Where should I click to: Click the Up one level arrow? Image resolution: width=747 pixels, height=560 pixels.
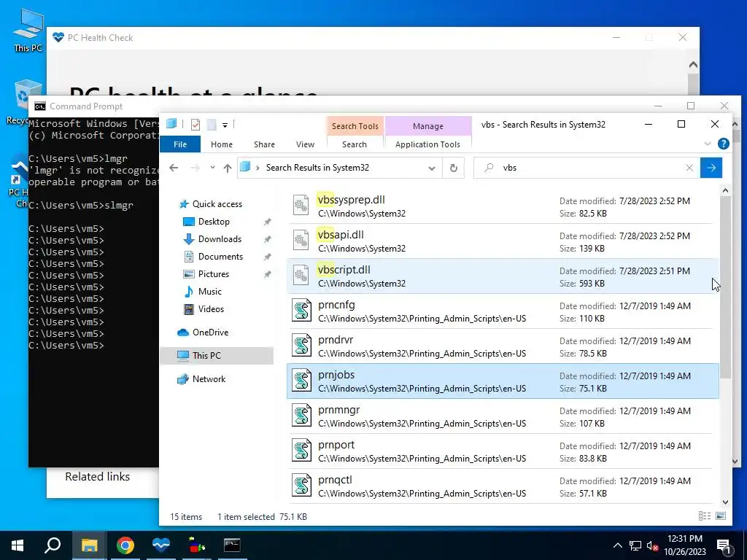(x=228, y=168)
